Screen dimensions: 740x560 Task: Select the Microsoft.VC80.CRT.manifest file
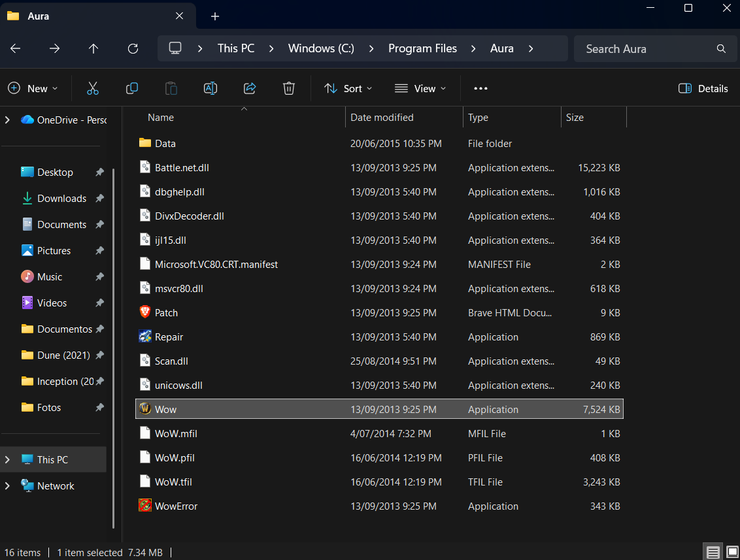click(x=379, y=264)
